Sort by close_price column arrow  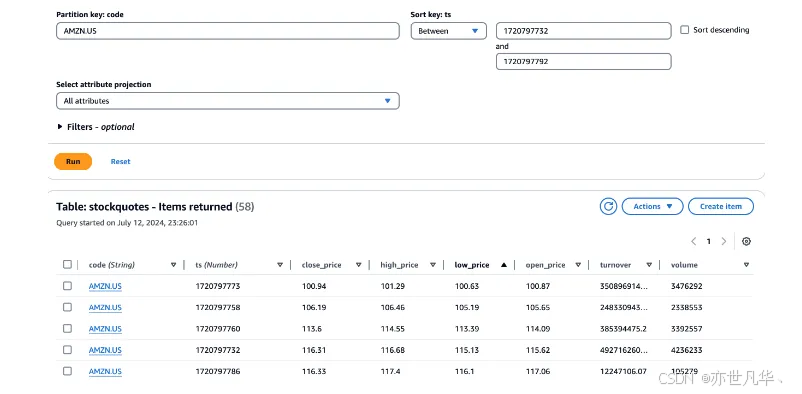coord(359,265)
